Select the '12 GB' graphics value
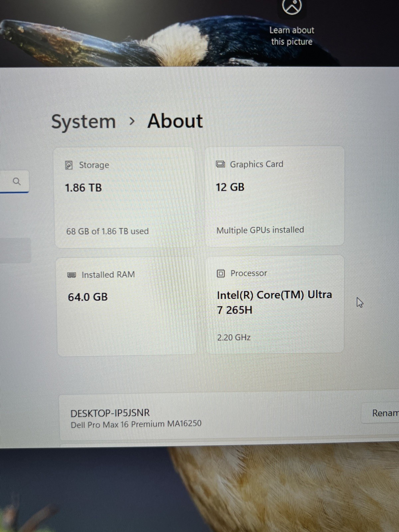Viewport: 399px width, 532px height. tap(230, 187)
